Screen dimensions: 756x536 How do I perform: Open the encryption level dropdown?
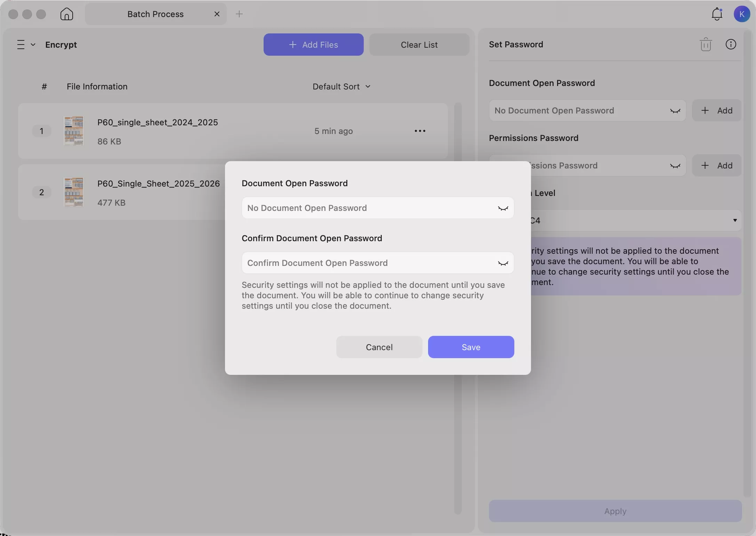[735, 220]
